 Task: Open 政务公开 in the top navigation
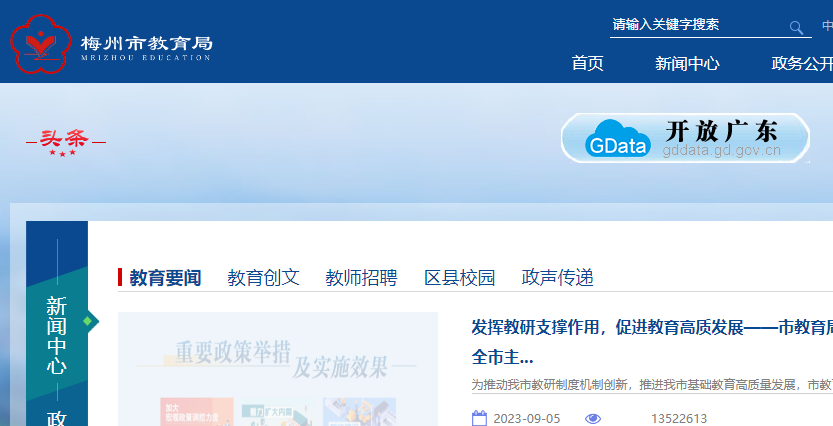pyautogui.click(x=802, y=63)
